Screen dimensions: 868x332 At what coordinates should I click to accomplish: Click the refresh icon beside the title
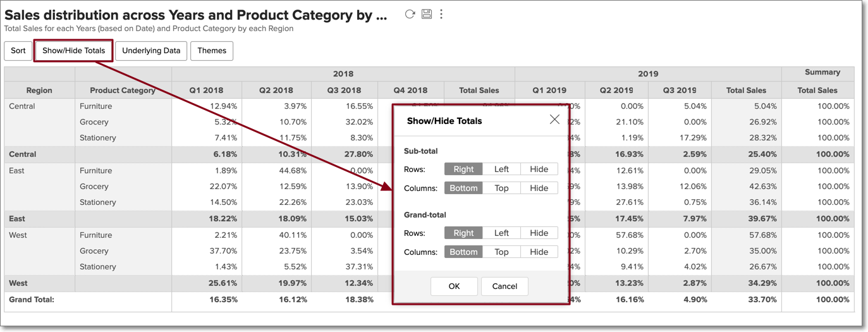coord(410,14)
